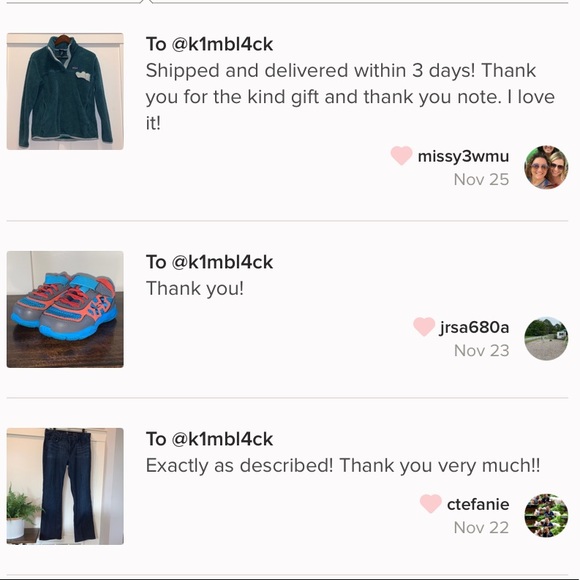Tap the pink heart beside jrsa680a
The height and width of the screenshot is (580, 580).
[424, 327]
